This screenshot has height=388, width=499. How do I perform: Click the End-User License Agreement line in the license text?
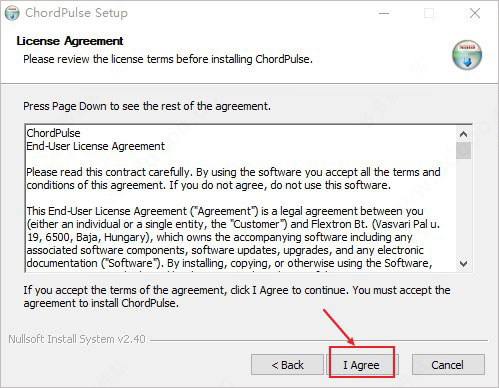[96, 146]
